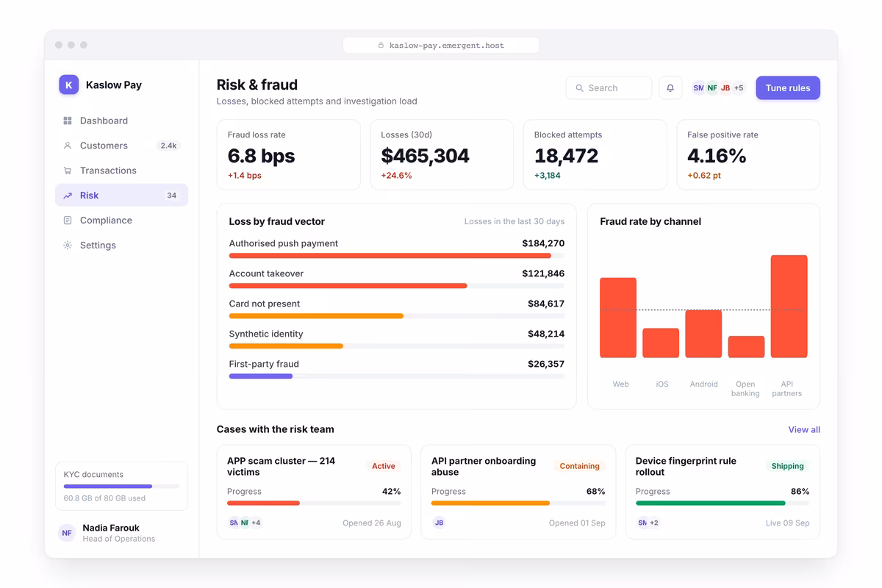The image size is (882, 588).
Task: Select Risk menu item
Action: click(x=121, y=196)
